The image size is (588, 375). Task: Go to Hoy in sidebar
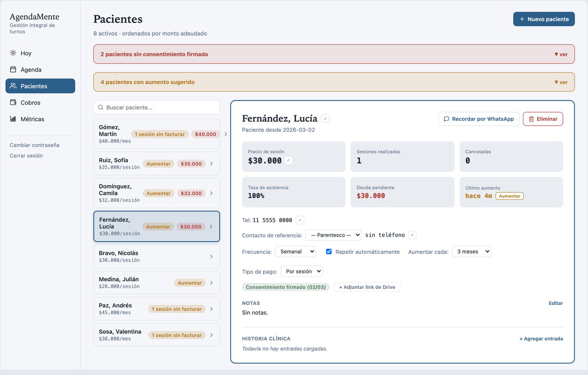[x=40, y=53]
